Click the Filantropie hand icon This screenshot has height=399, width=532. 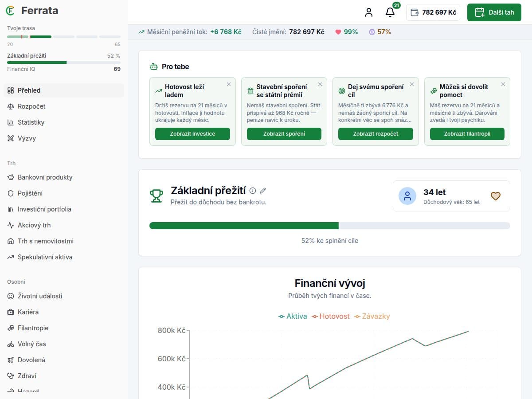(x=11, y=328)
